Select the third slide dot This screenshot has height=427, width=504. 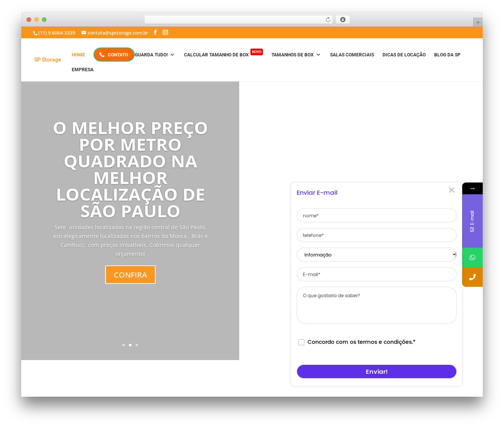[x=137, y=345]
